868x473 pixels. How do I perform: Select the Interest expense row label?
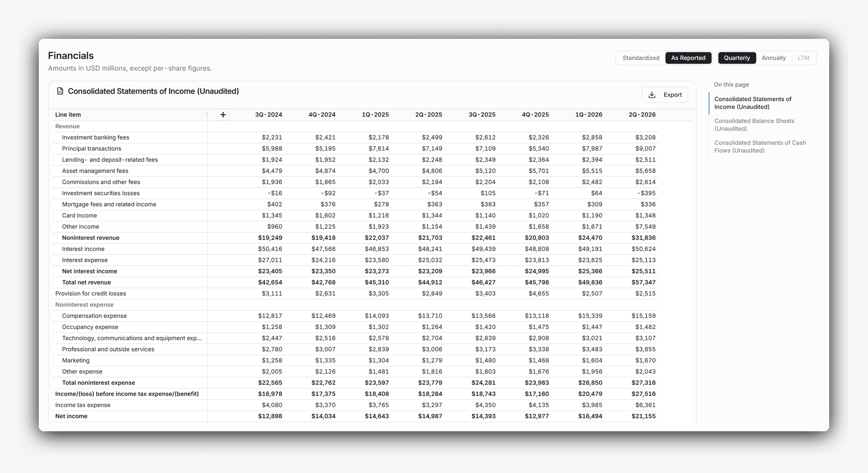(x=85, y=260)
